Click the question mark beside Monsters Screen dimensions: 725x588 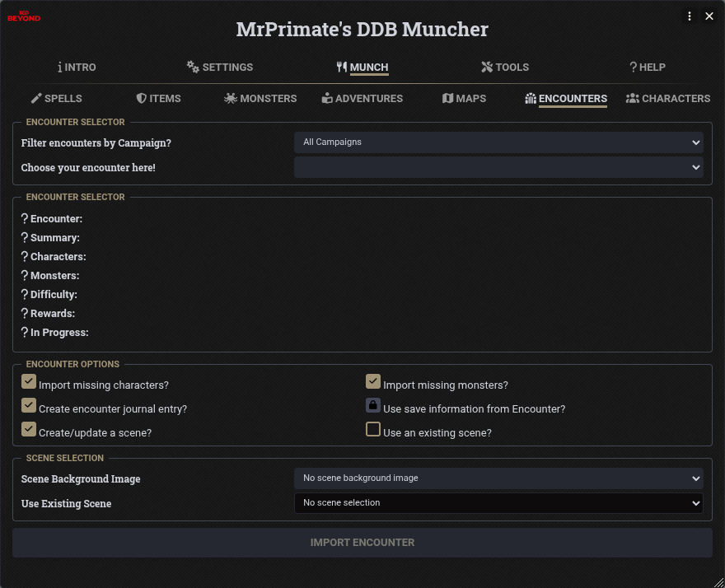pyautogui.click(x=25, y=276)
